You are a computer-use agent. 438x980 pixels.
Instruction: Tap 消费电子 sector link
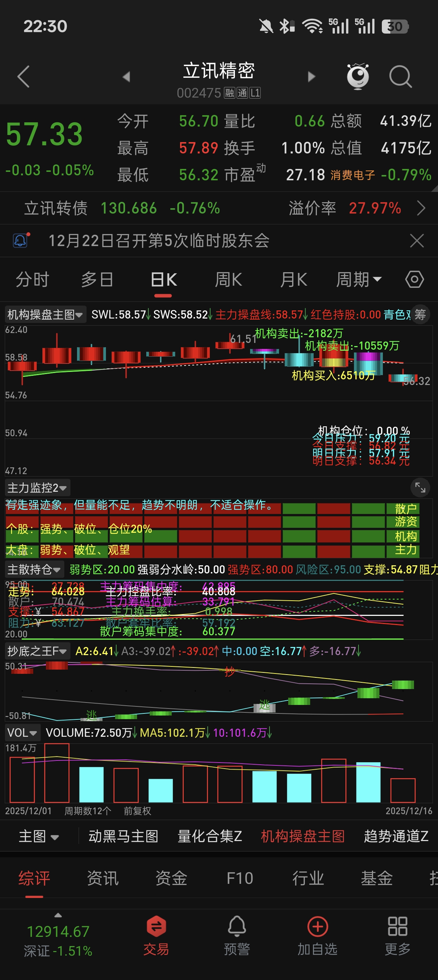[x=353, y=175]
